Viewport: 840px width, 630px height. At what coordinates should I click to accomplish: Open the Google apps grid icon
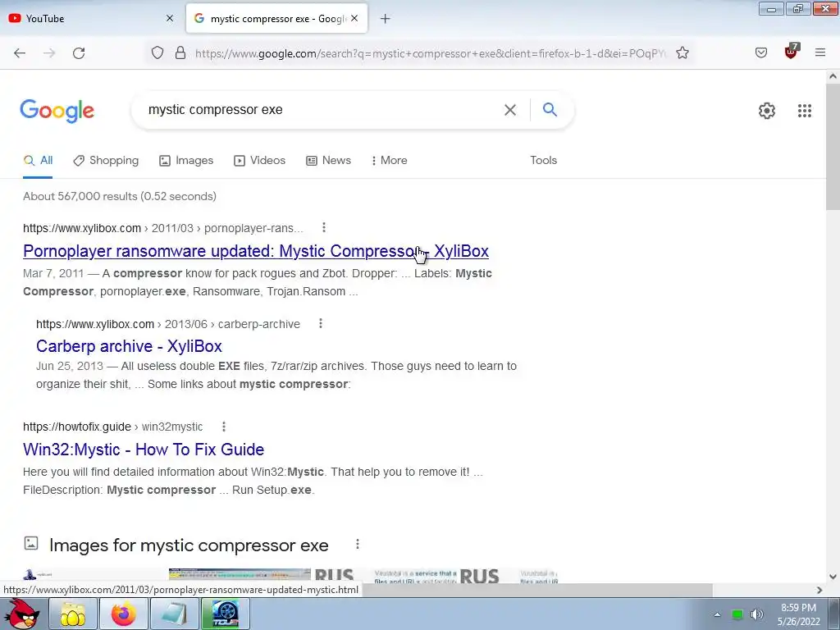pyautogui.click(x=804, y=111)
